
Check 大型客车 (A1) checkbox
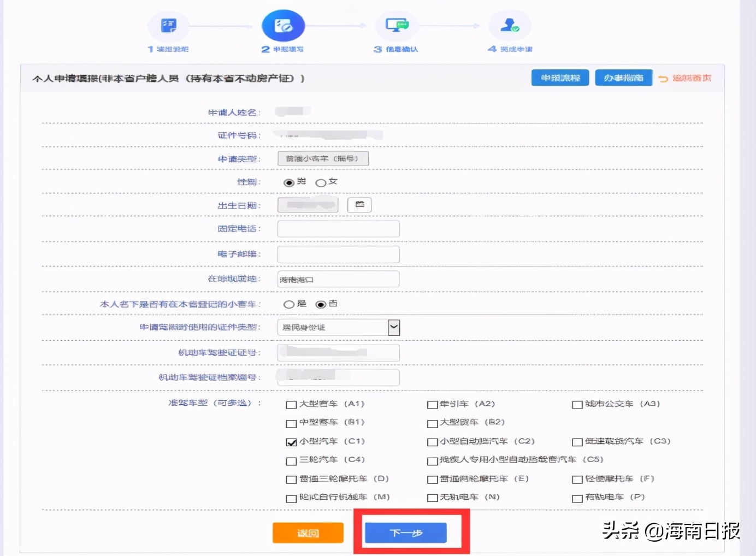coord(291,405)
